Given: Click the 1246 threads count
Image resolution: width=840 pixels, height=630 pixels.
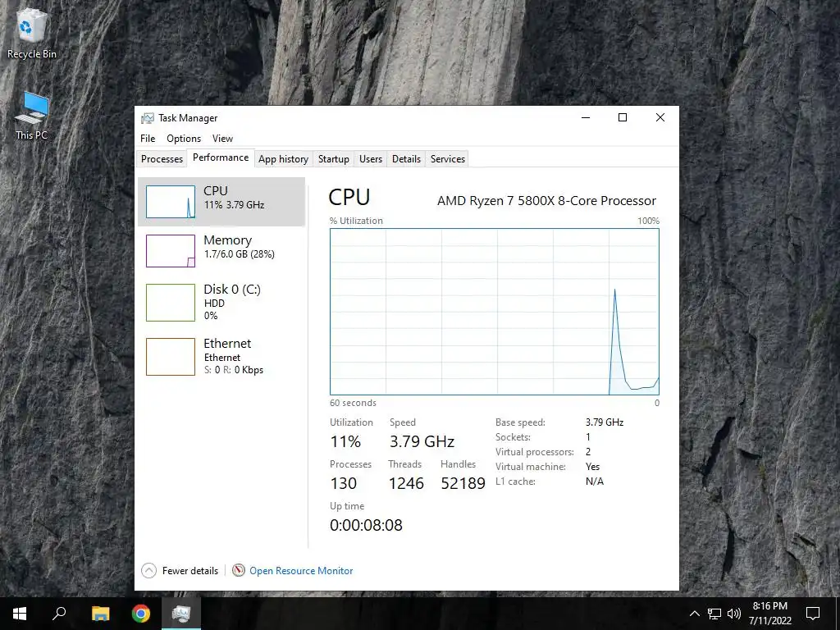Looking at the screenshot, I should click(x=406, y=483).
